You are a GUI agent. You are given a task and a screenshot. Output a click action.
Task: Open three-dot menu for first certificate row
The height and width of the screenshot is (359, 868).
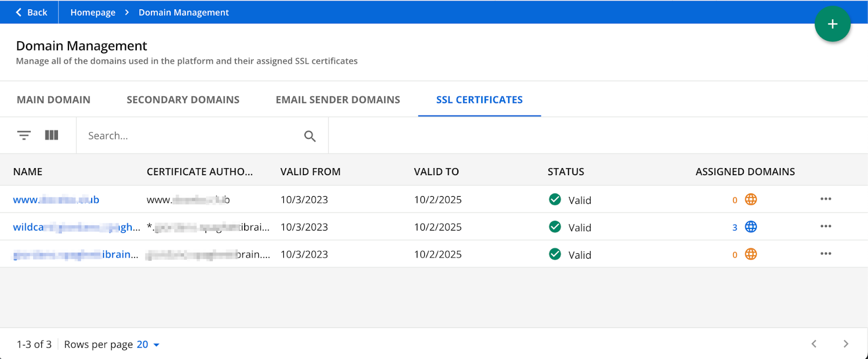coord(826,199)
